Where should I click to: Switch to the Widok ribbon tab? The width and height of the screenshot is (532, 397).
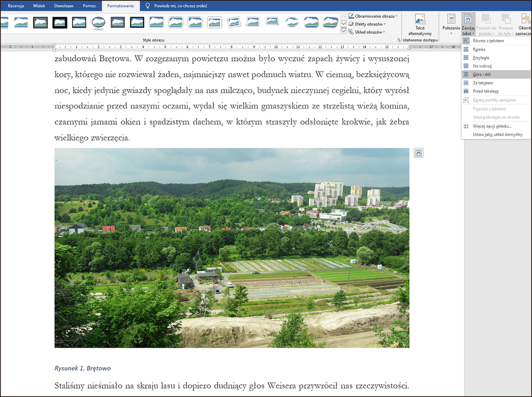(x=39, y=6)
